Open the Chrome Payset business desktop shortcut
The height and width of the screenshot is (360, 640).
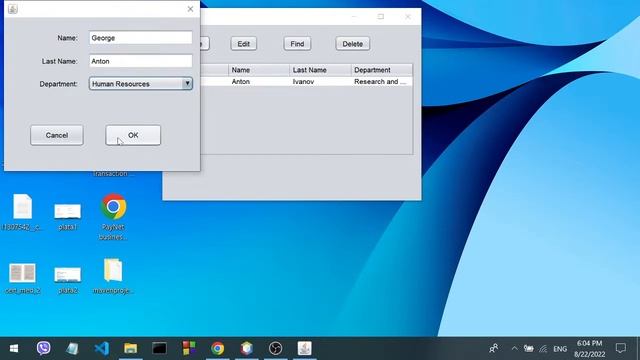[x=113, y=216]
